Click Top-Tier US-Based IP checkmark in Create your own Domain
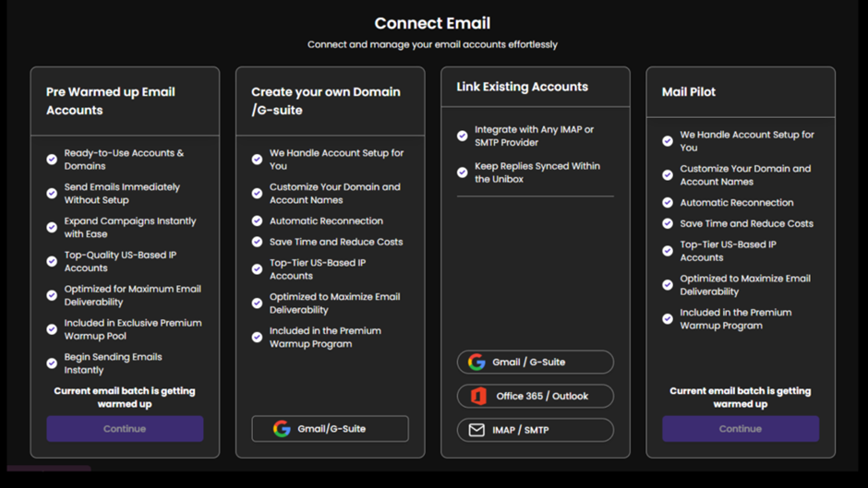The height and width of the screenshot is (488, 868). click(x=257, y=268)
